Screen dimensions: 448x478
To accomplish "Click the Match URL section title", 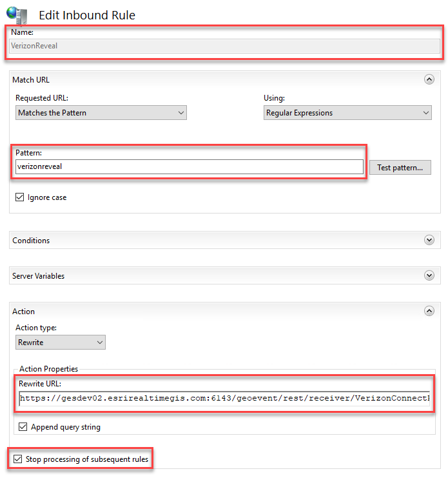I will tap(31, 80).
